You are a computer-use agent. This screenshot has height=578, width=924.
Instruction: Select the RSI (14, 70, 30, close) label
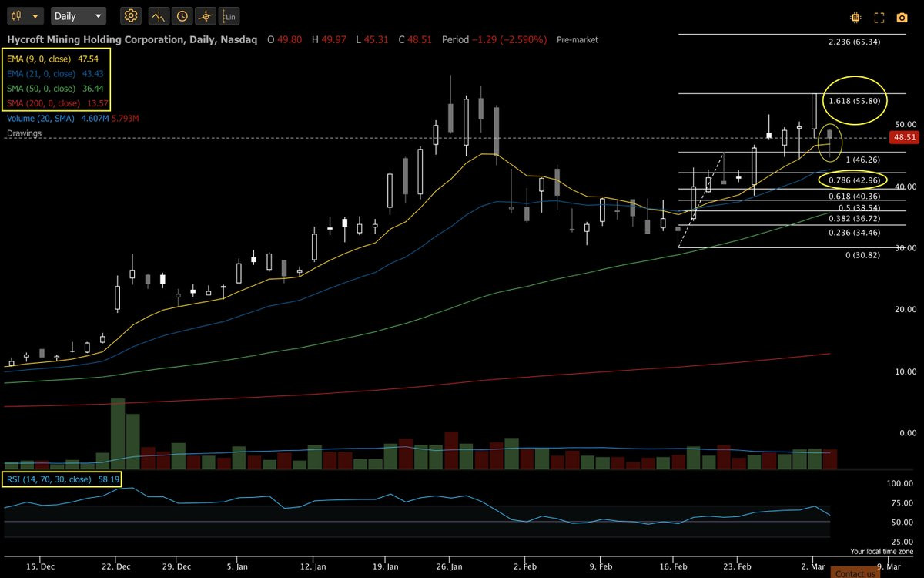49,479
